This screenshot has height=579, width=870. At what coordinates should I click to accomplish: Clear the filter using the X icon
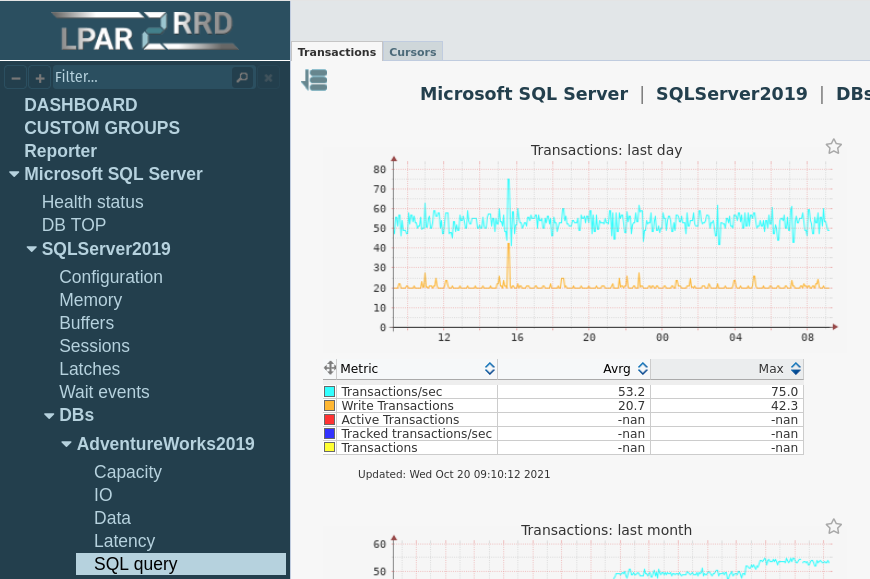point(268,77)
